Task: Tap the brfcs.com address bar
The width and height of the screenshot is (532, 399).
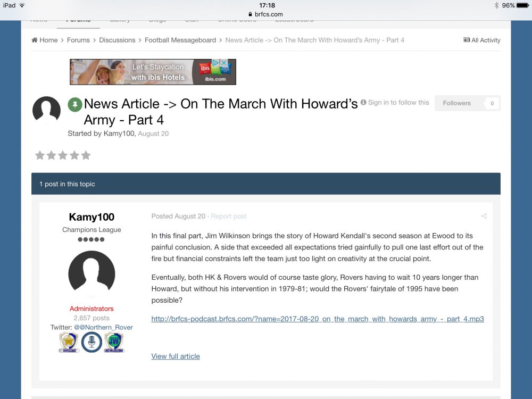Action: pyautogui.click(x=266, y=14)
